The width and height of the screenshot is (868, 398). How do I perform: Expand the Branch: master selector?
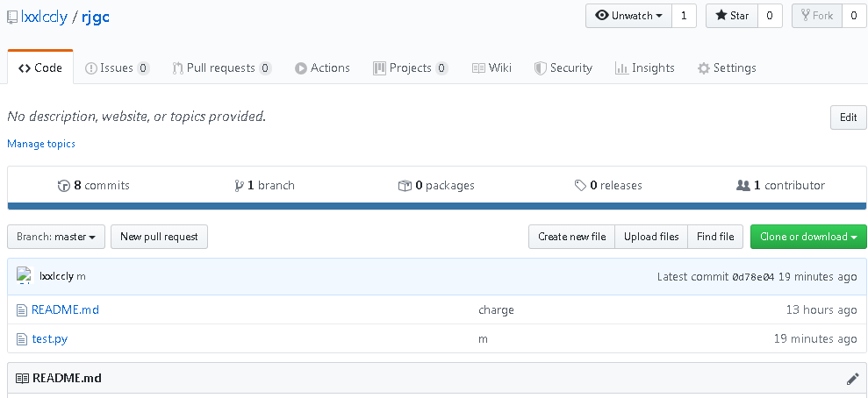coord(56,237)
